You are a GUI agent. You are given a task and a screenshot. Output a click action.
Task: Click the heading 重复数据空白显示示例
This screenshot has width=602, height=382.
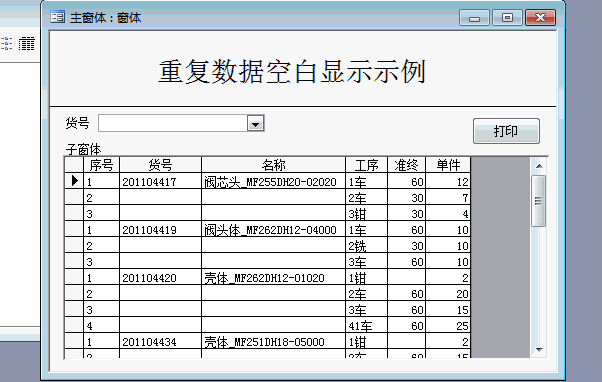[292, 71]
